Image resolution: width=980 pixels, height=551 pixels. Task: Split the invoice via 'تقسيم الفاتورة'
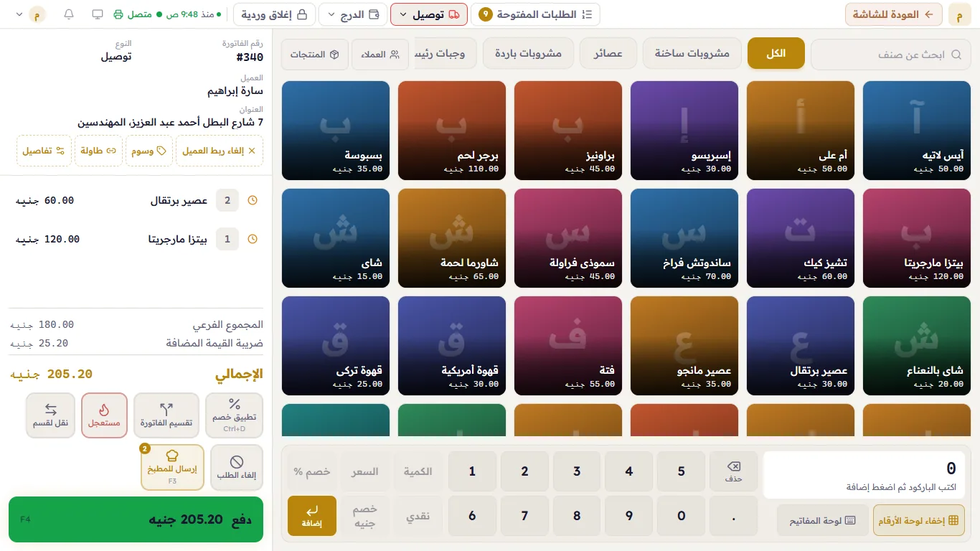click(x=166, y=415)
